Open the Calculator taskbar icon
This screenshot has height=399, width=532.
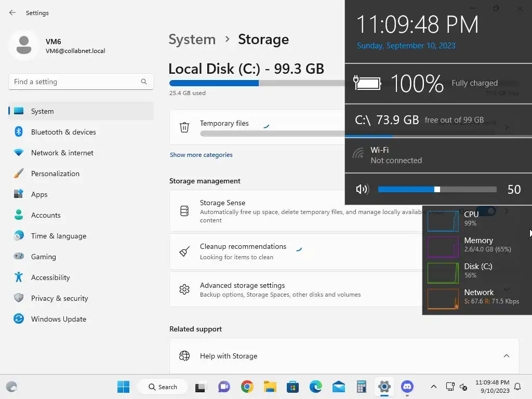pos(362,387)
